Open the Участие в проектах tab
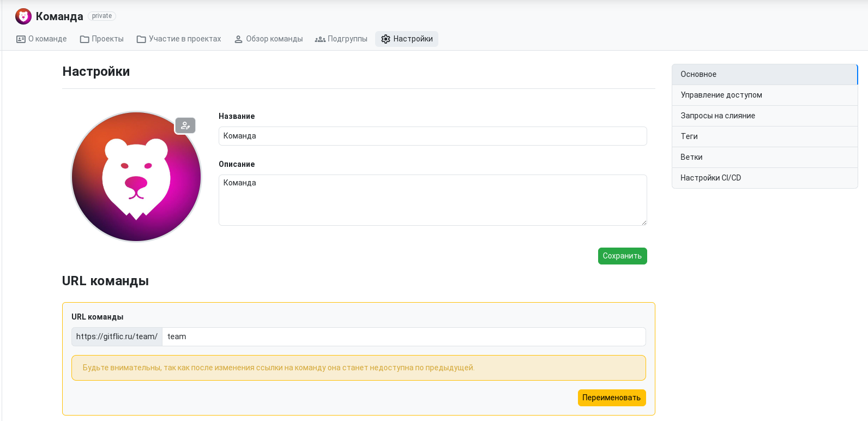Image resolution: width=868 pixels, height=421 pixels. pyautogui.click(x=179, y=39)
